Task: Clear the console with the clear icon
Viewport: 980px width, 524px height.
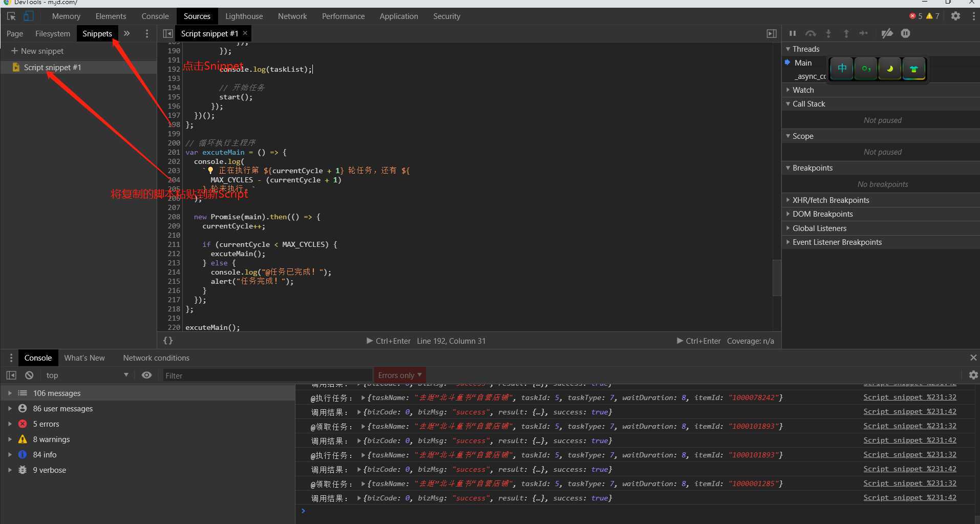Action: pyautogui.click(x=29, y=375)
